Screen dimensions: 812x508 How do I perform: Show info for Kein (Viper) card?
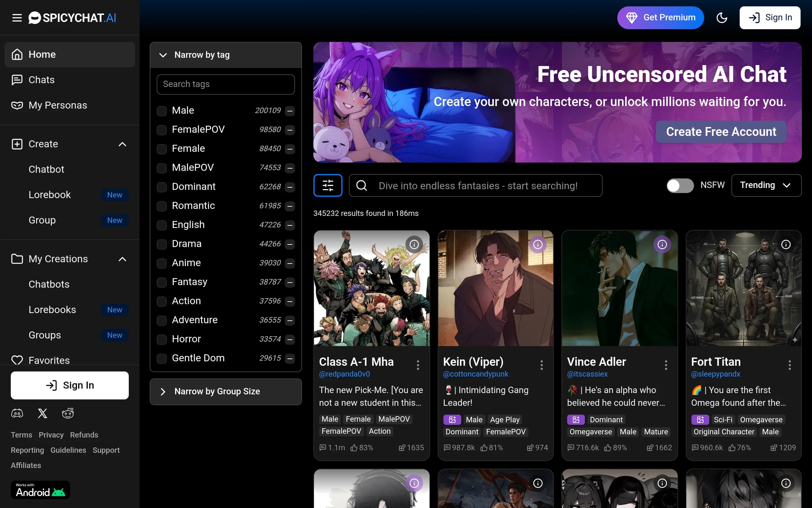(x=538, y=244)
